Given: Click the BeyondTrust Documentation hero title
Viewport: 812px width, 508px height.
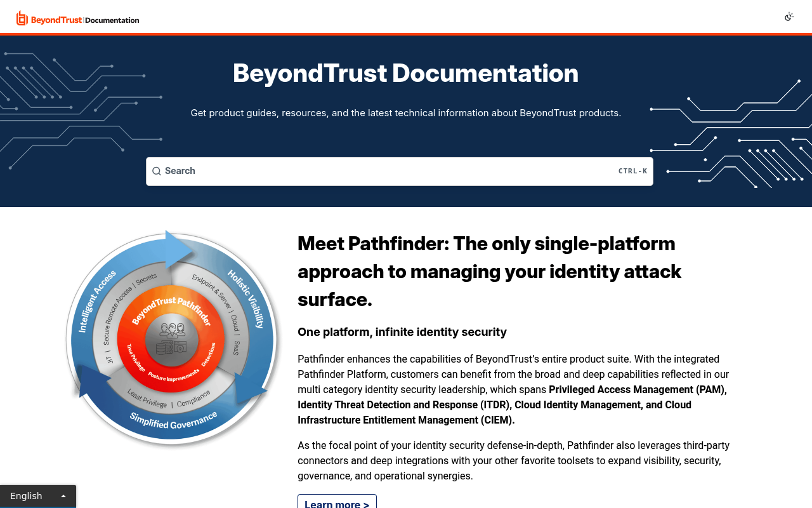Looking at the screenshot, I should (406, 73).
